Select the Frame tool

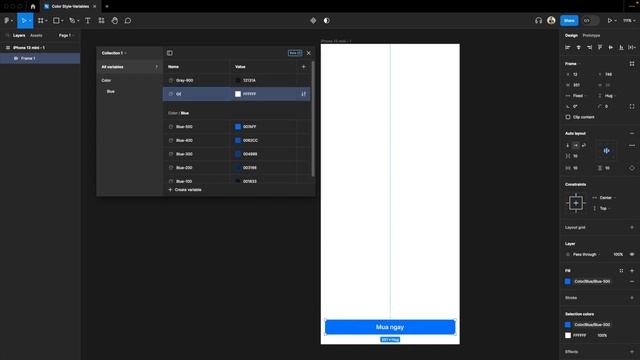click(40, 20)
